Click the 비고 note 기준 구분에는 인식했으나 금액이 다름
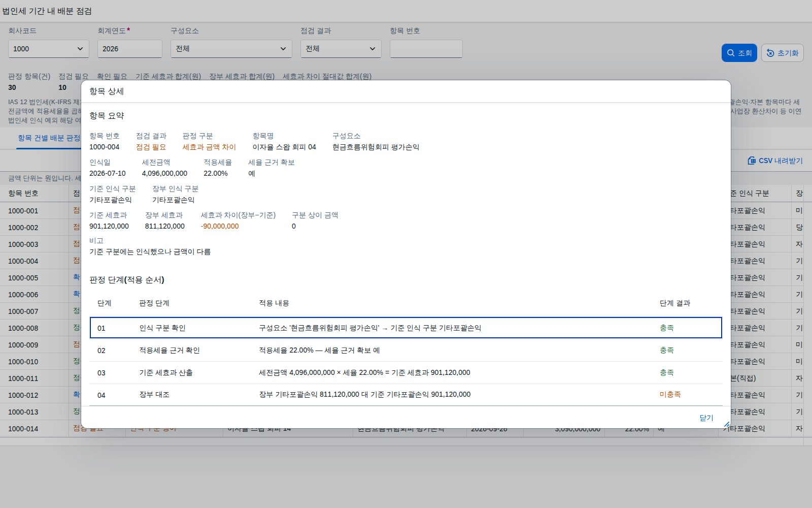812x508 pixels. [150, 251]
